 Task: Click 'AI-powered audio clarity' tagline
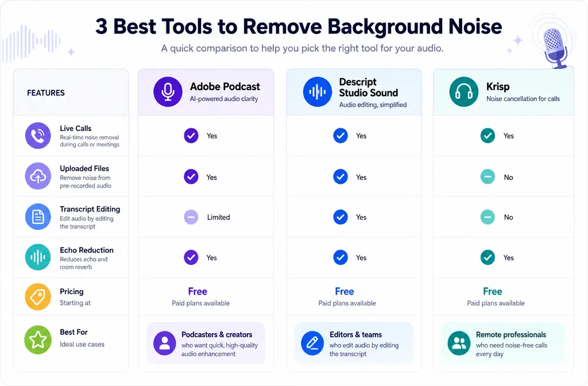point(224,99)
